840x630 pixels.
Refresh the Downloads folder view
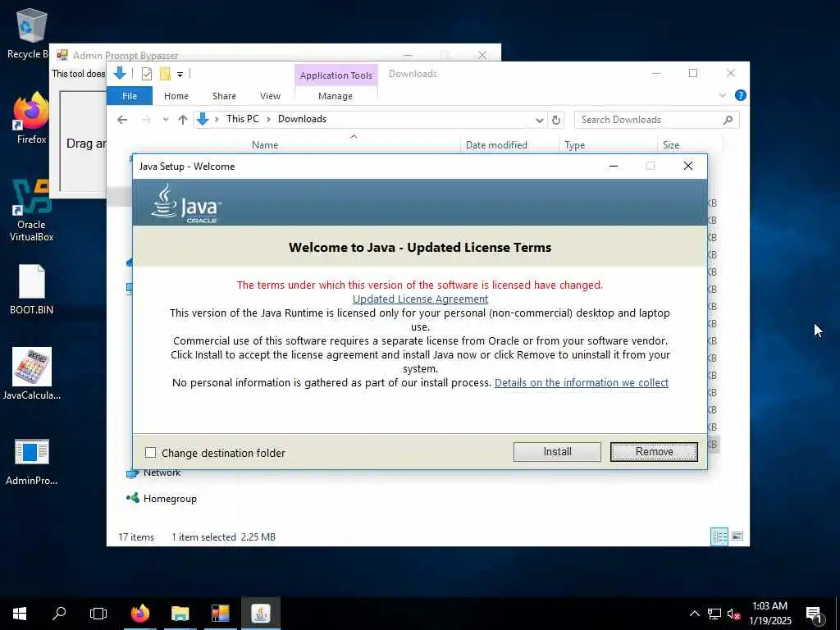click(556, 120)
